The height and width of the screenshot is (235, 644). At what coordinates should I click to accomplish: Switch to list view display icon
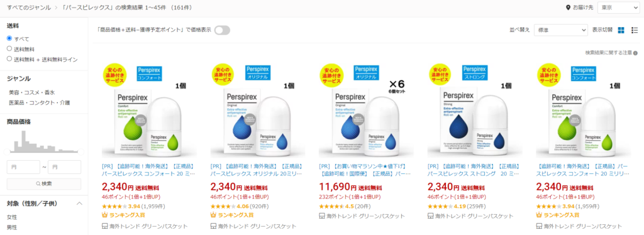pos(635,30)
